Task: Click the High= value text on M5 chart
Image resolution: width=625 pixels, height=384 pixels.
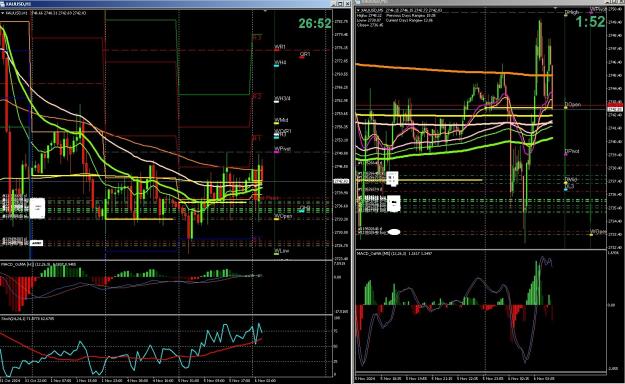Action: coord(369,16)
